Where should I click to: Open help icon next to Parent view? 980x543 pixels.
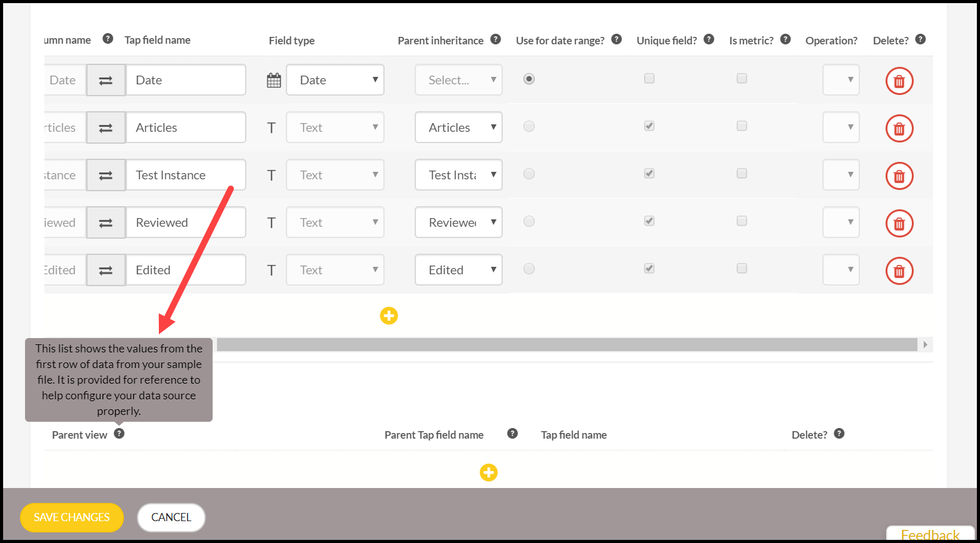pyautogui.click(x=119, y=433)
